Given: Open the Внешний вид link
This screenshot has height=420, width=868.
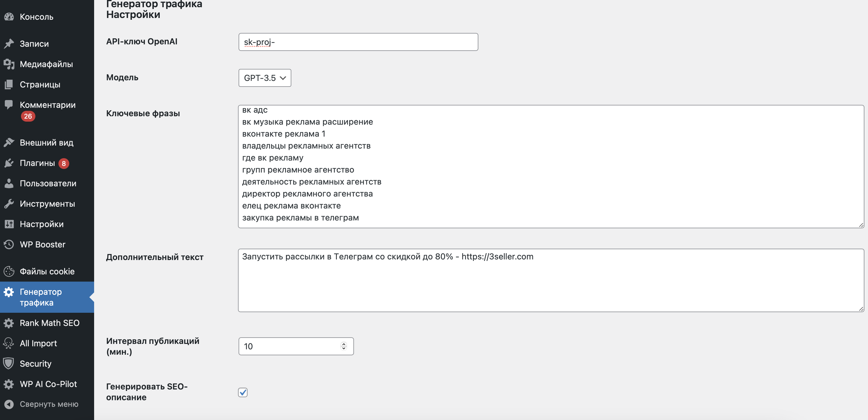Looking at the screenshot, I should point(46,143).
